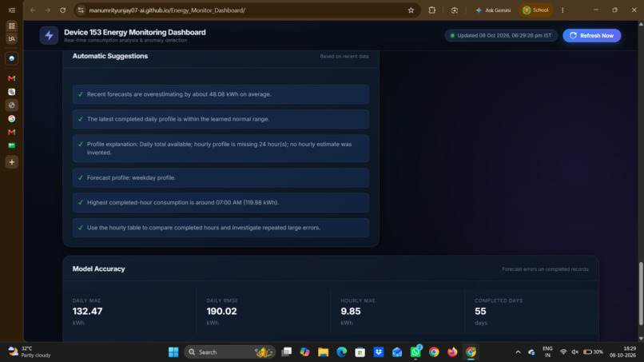Go forward with the browser forward arrow
Screen dimensions: 644x362
click(48, 10)
